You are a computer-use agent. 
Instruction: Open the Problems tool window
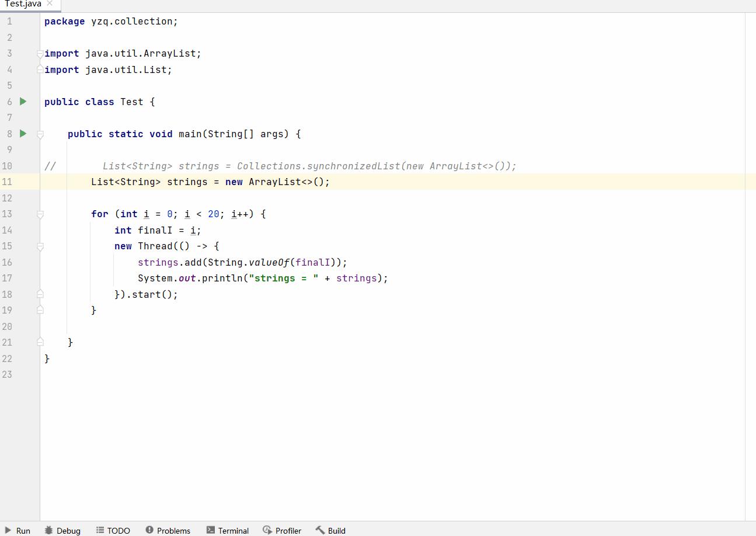(x=168, y=530)
